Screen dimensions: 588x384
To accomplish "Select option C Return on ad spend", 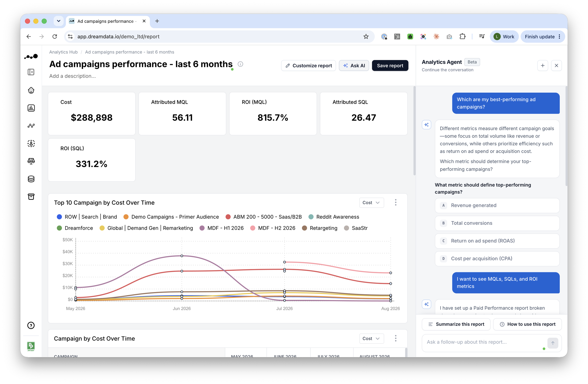I will point(497,241).
